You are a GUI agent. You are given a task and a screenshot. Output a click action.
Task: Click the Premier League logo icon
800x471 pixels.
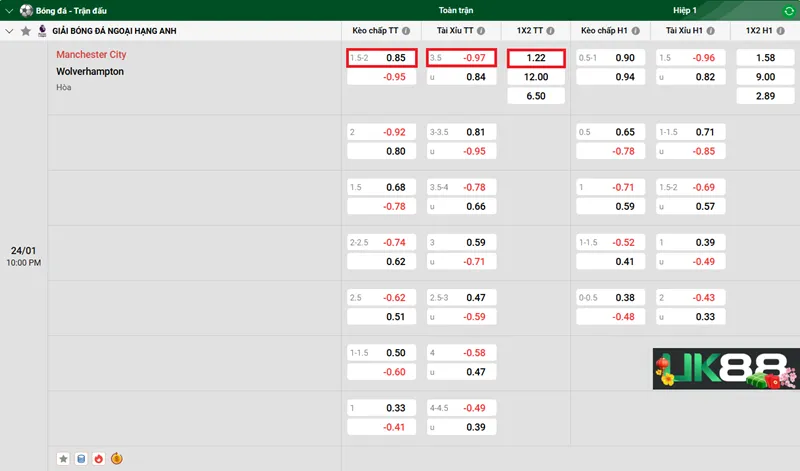pyautogui.click(x=42, y=31)
